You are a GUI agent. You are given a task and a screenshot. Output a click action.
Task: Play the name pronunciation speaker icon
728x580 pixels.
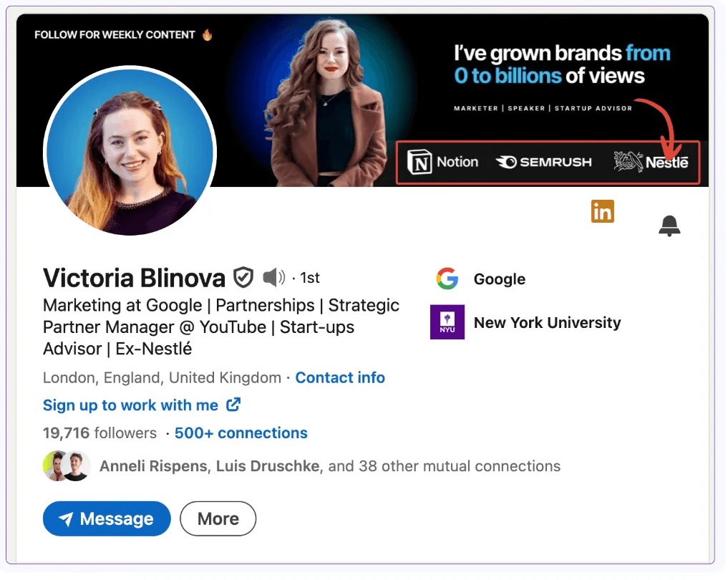[x=274, y=278]
